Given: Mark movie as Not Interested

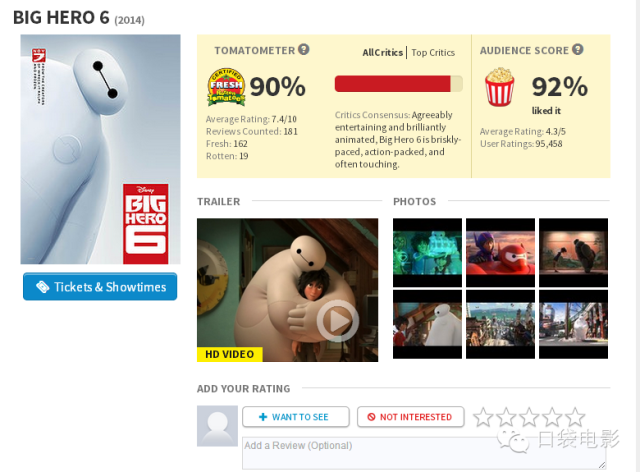Looking at the screenshot, I should click(411, 417).
